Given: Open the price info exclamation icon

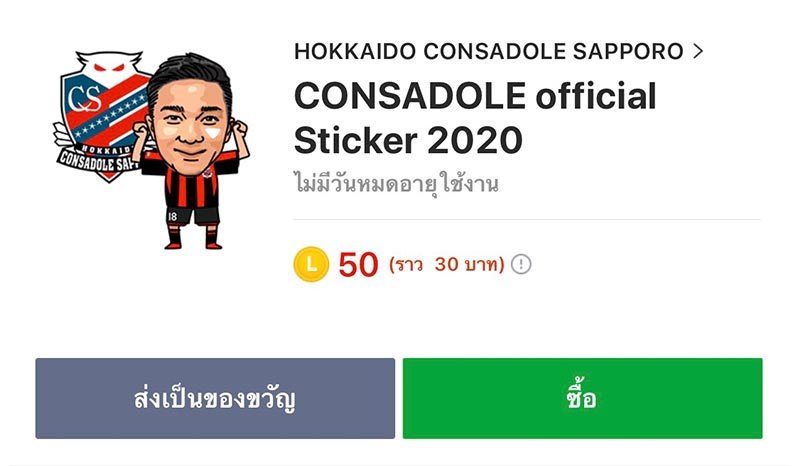Looking at the screenshot, I should coord(521,264).
